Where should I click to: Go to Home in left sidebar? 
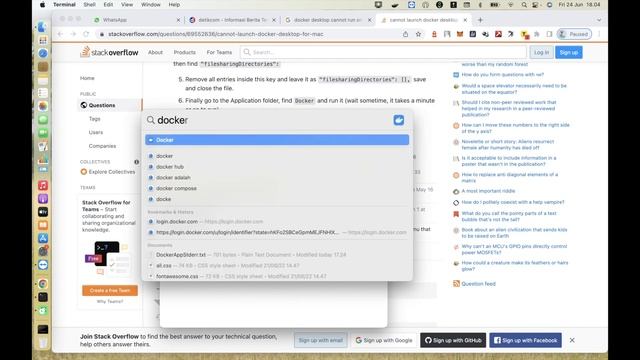87,78
